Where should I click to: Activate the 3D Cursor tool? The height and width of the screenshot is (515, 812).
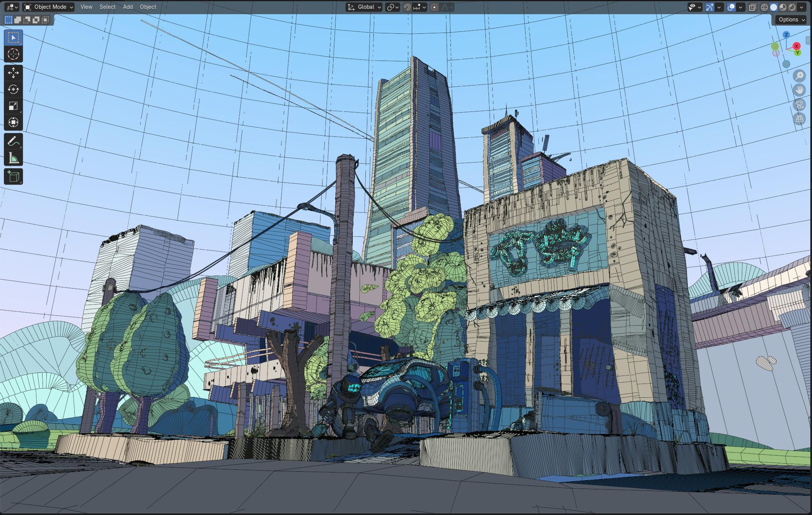13,54
